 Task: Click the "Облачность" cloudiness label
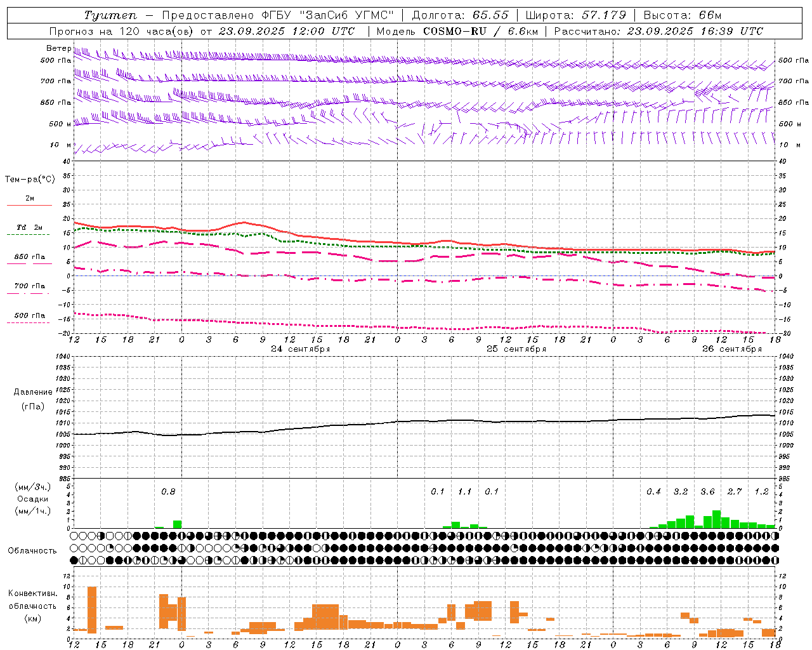click(32, 550)
